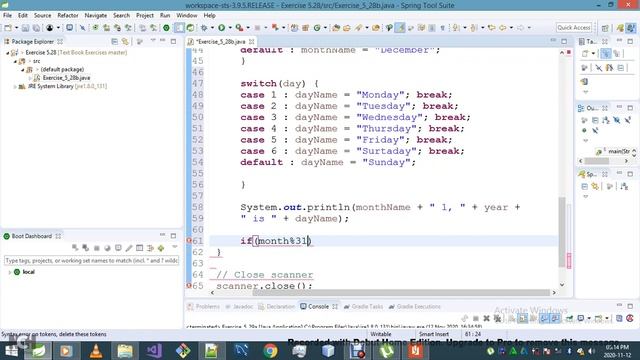
Task: Collapse All in Package Explorer
Action: pyautogui.click(x=114, y=42)
